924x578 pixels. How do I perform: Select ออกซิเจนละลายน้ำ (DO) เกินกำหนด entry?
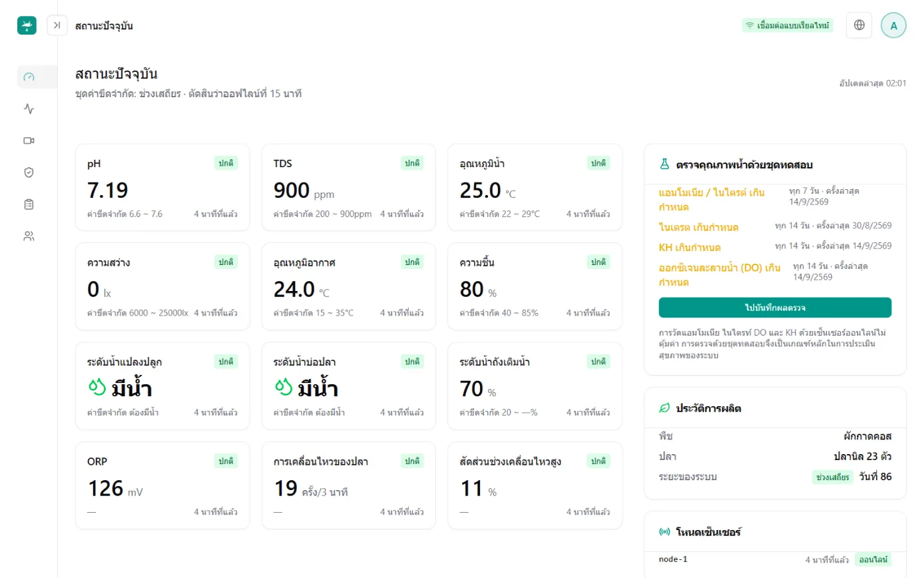coord(720,274)
